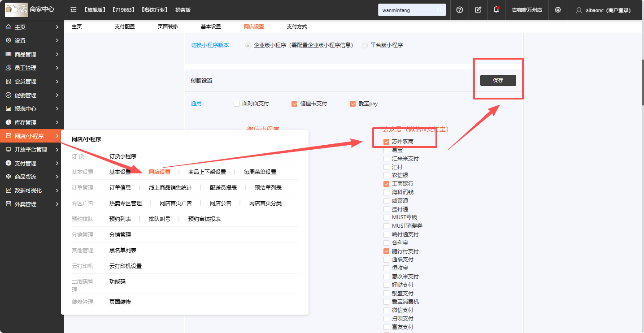Image resolution: width=644 pixels, height=333 pixels.
Task: Uncheck the 爱宝pay checkbox
Action: [x=353, y=104]
